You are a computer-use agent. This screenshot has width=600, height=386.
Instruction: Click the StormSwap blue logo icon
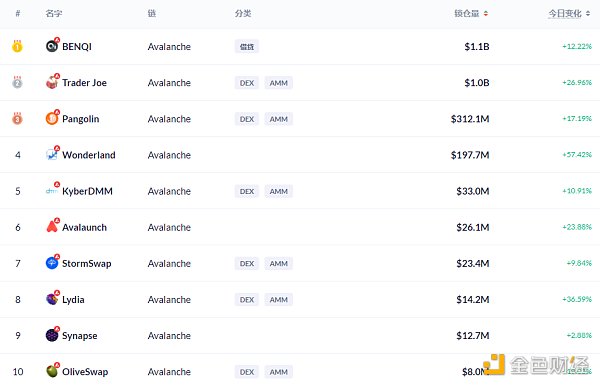(x=52, y=263)
